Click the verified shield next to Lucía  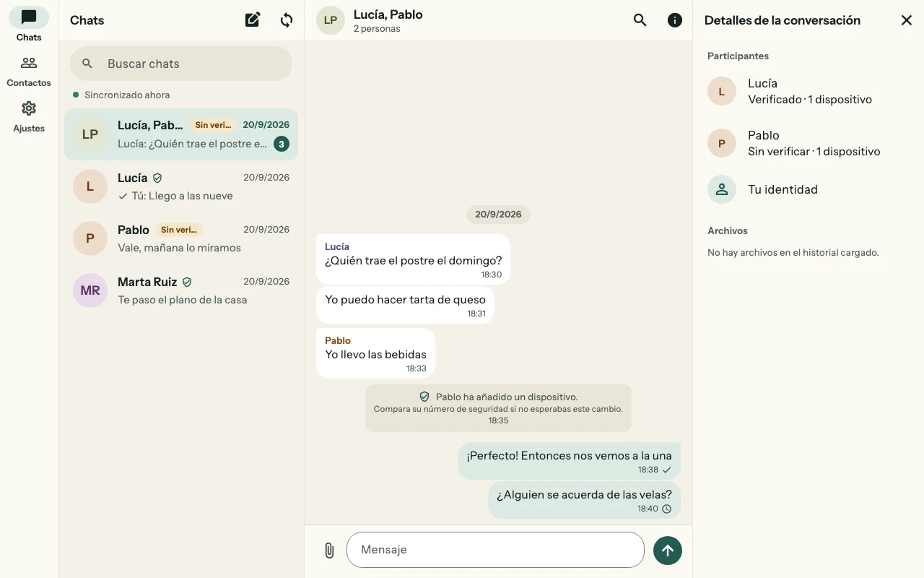(157, 178)
